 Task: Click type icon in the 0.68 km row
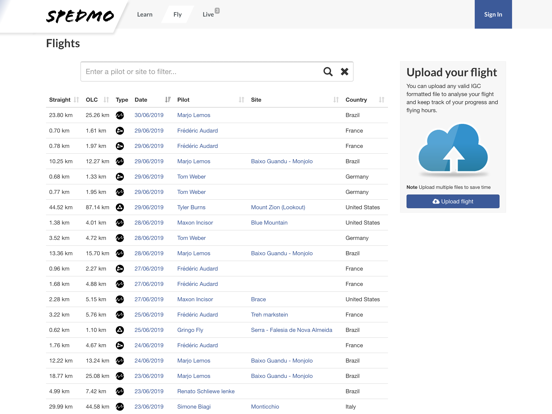pos(120,177)
